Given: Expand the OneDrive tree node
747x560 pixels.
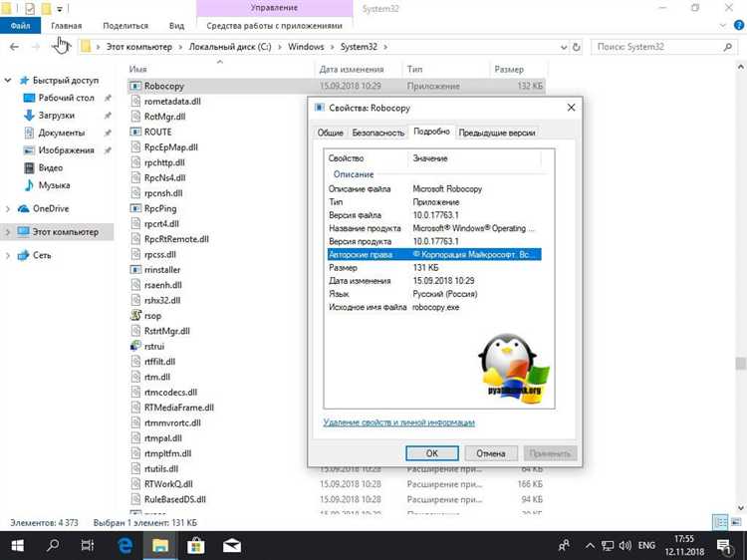Looking at the screenshot, I should click(x=8, y=208).
